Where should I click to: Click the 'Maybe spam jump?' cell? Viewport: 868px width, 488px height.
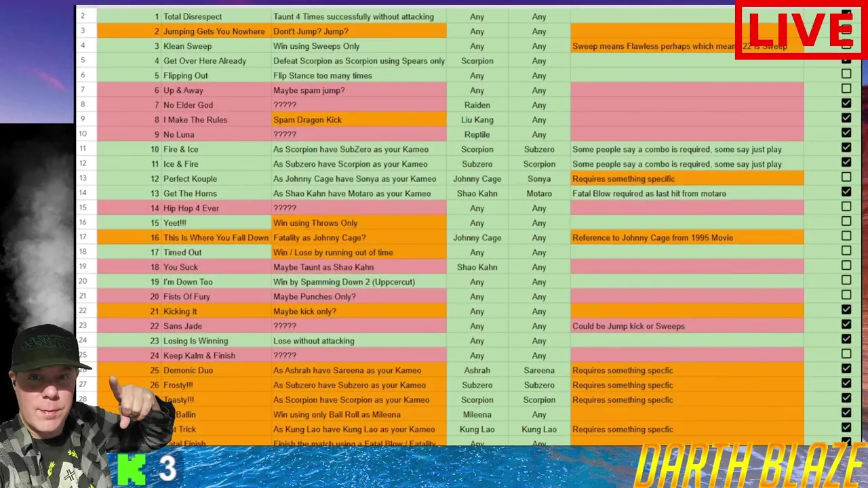click(359, 90)
